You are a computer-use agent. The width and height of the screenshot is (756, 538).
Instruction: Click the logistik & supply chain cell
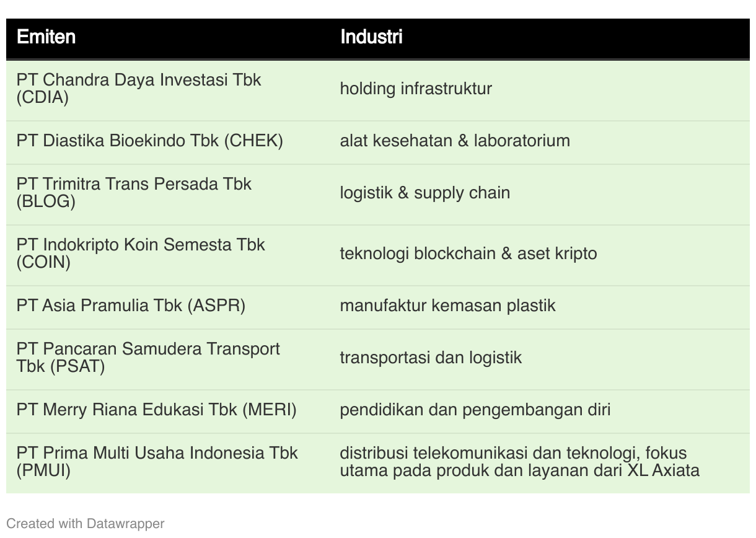coord(425,193)
